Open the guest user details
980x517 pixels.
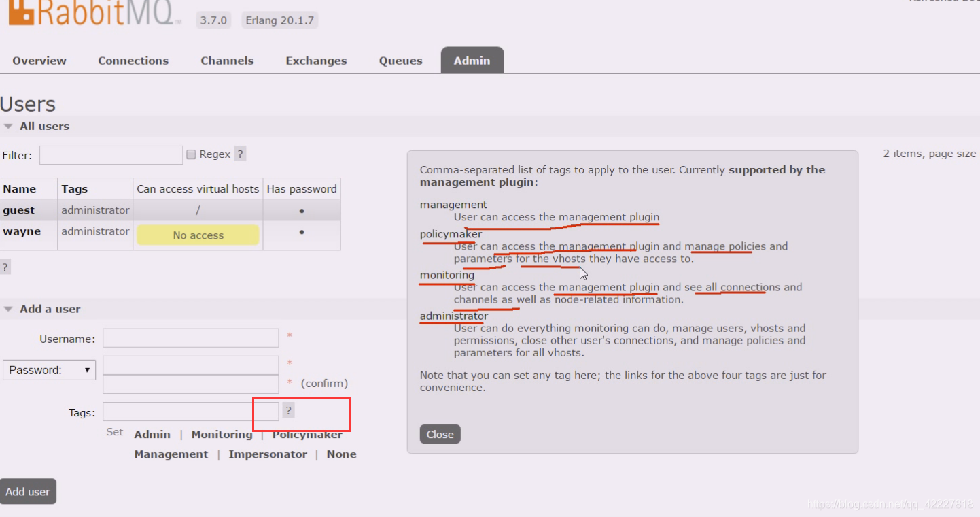(x=19, y=210)
